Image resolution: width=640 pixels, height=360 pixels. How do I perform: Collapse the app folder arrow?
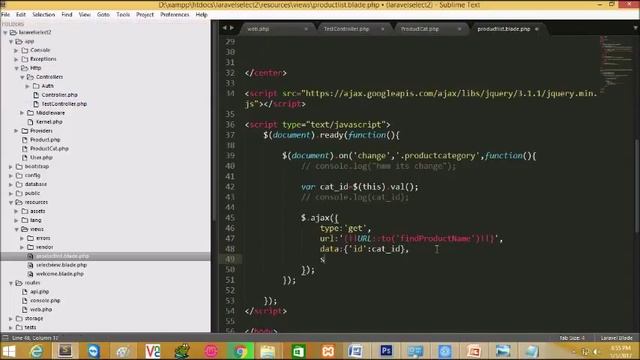click(x=11, y=41)
